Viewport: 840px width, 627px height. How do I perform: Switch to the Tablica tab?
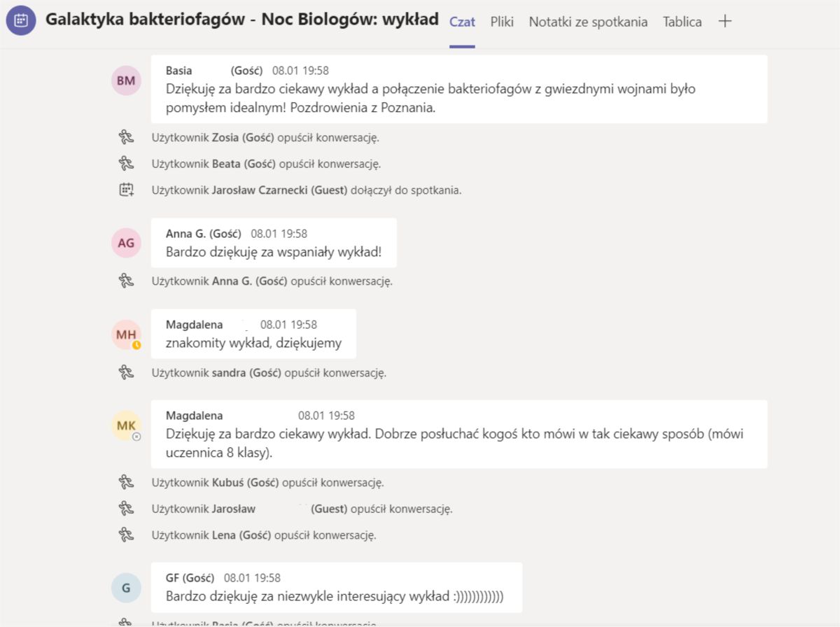click(682, 22)
